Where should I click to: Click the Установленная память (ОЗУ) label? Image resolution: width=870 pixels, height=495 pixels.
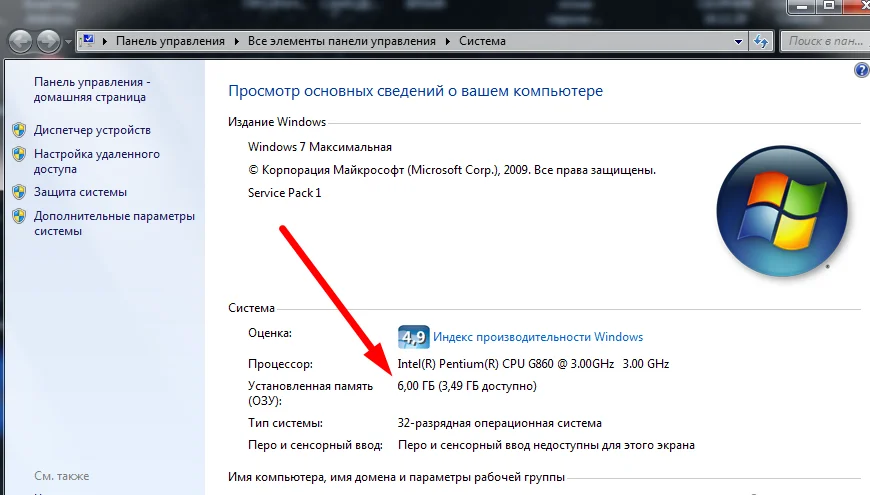310,393
